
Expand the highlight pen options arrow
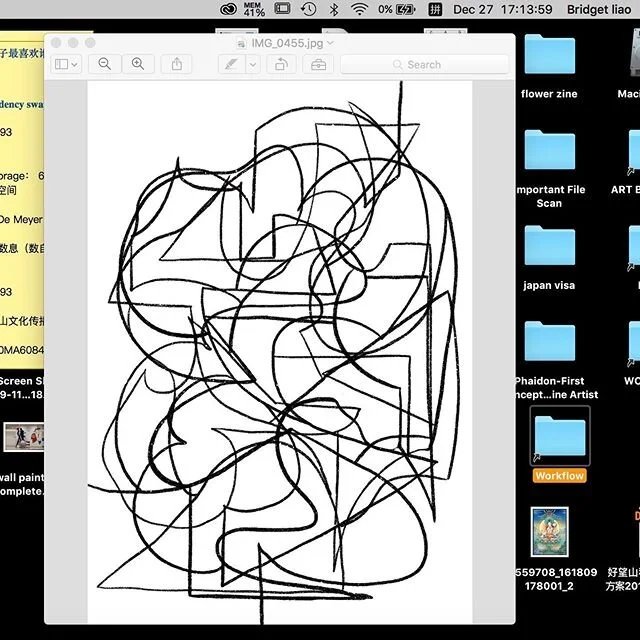pos(253,64)
